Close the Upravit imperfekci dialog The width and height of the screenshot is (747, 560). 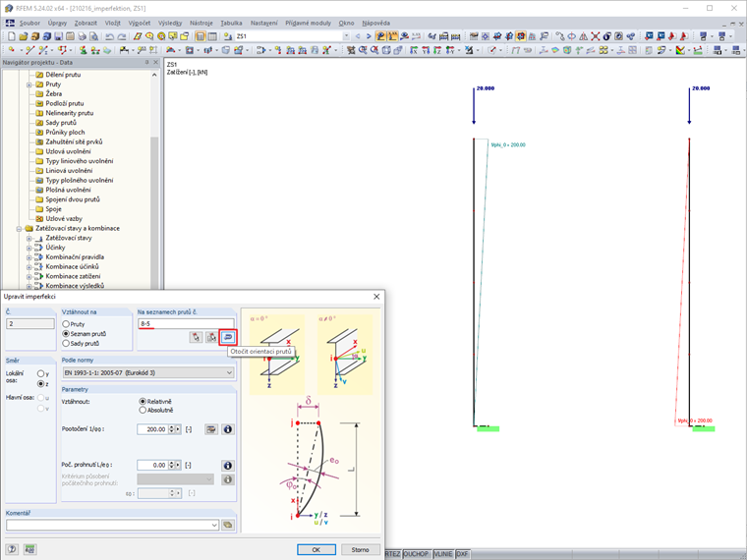[x=376, y=296]
